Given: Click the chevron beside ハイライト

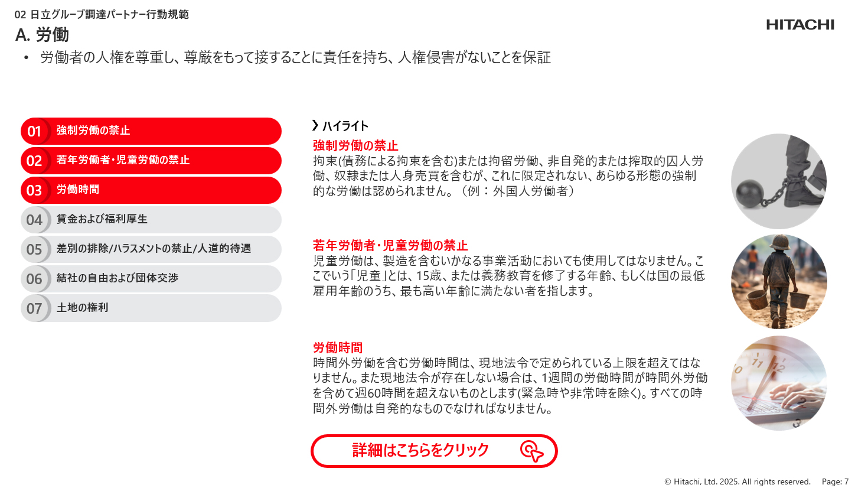Looking at the screenshot, I should [315, 125].
